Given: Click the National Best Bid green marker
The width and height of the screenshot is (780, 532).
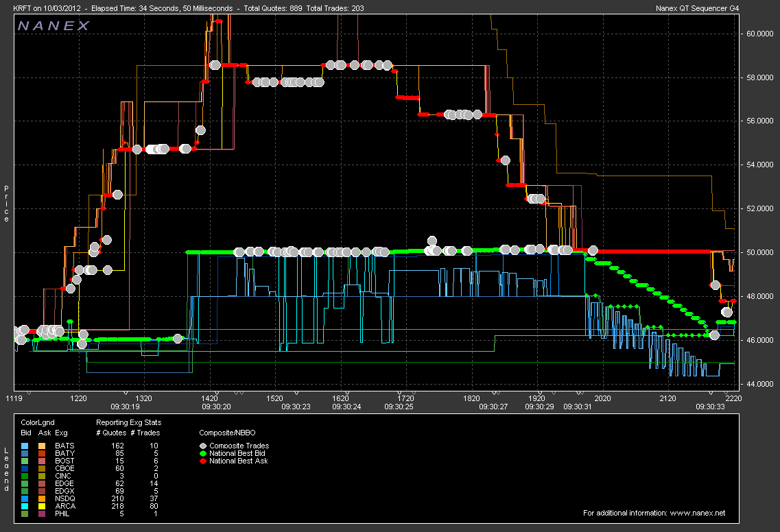Looking at the screenshot, I should point(202,453).
